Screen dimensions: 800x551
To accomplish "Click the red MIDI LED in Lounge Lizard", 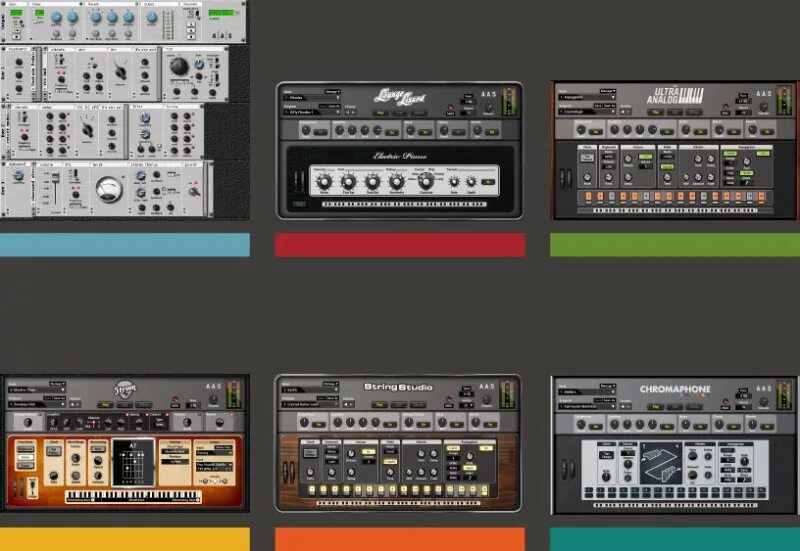I will (451, 107).
